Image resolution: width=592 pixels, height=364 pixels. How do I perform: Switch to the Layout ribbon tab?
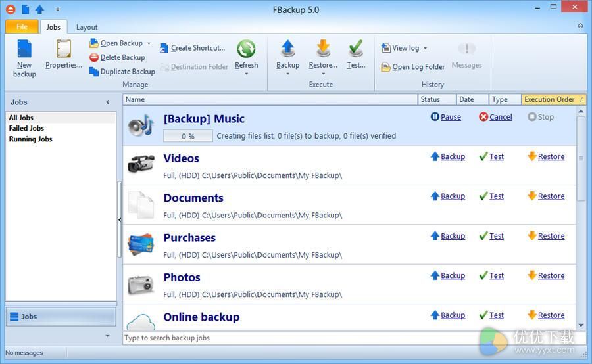[x=87, y=27]
